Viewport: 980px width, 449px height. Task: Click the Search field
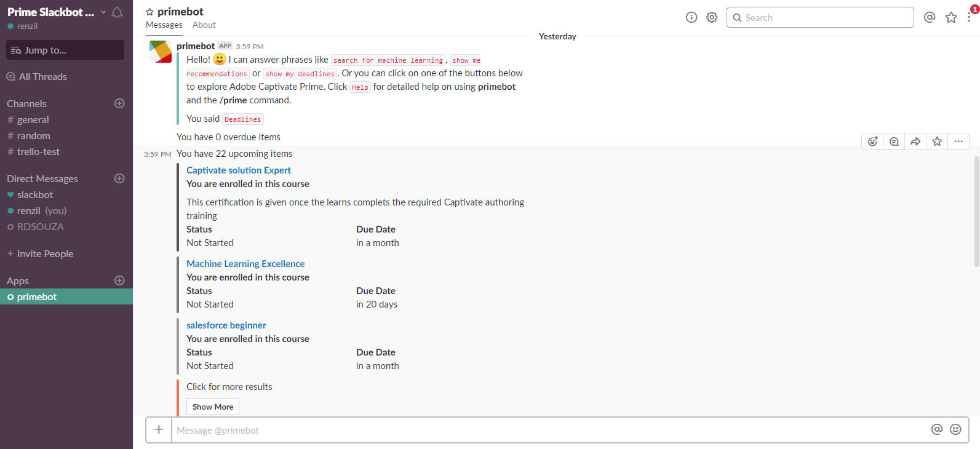820,17
